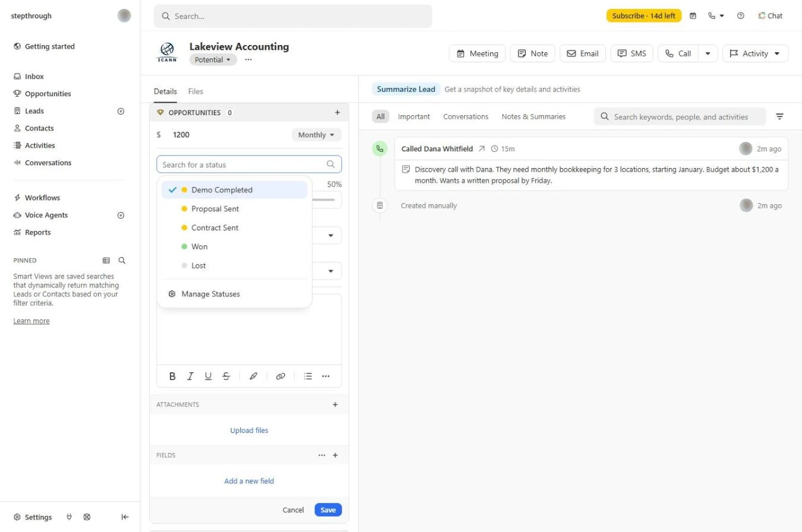The width and height of the screenshot is (802, 532).
Task: Expand the Call button dropdown arrow
Action: pos(708,53)
